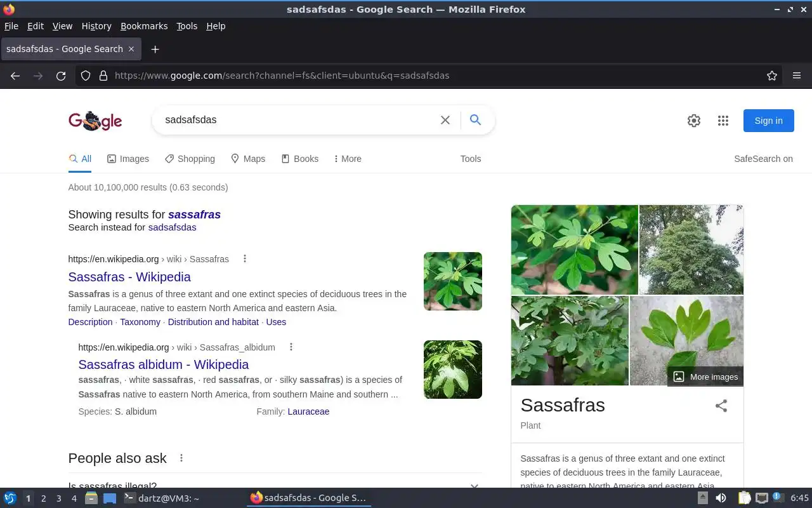Clear the search box with the X icon
Screen dimensions: 812x508
445,120
